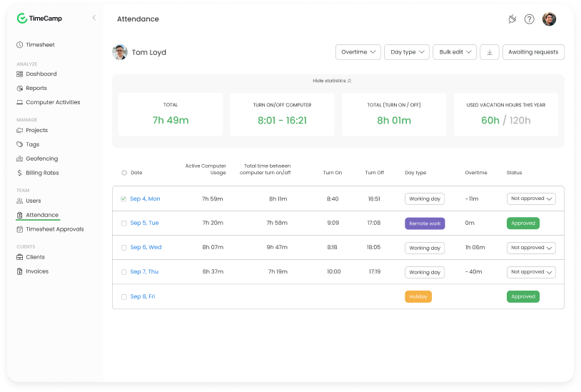Click the Dashboard grid icon
The image size is (581, 392).
pyautogui.click(x=20, y=74)
